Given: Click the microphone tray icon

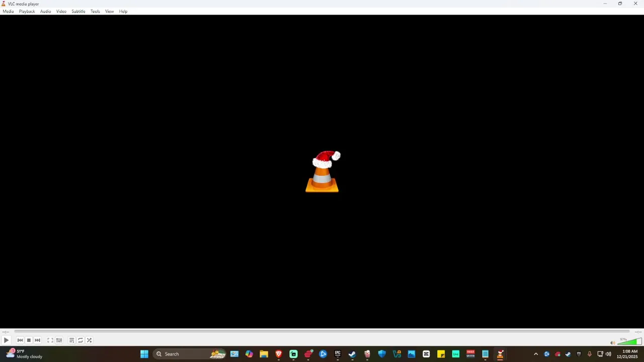Looking at the screenshot, I should 589,354.
